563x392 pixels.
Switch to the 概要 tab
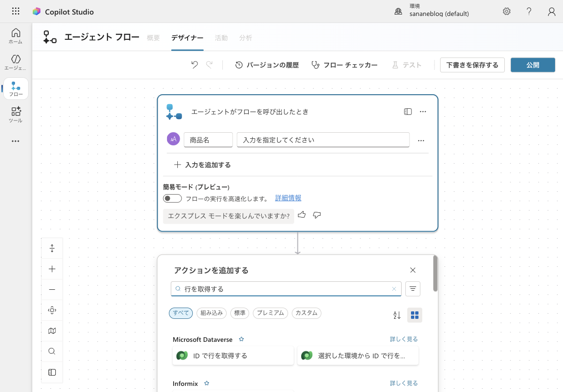pyautogui.click(x=153, y=38)
